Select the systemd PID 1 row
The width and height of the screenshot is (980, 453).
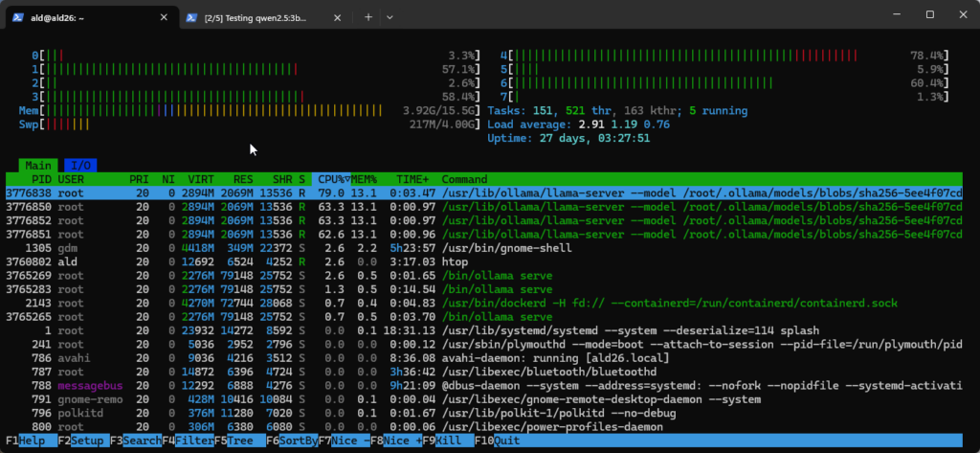point(484,330)
